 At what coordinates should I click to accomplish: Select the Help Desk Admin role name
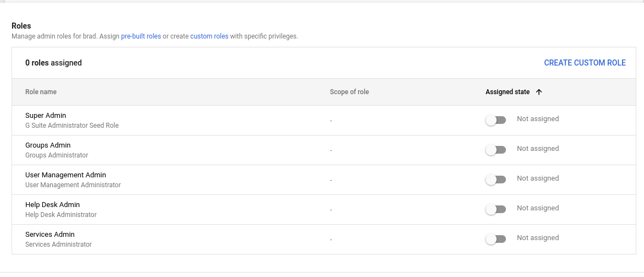pyautogui.click(x=52, y=205)
